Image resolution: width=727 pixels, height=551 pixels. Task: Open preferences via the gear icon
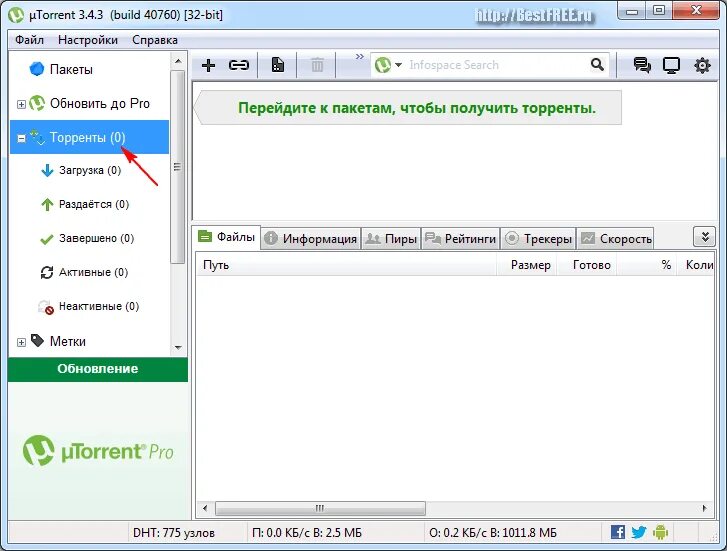[x=702, y=65]
